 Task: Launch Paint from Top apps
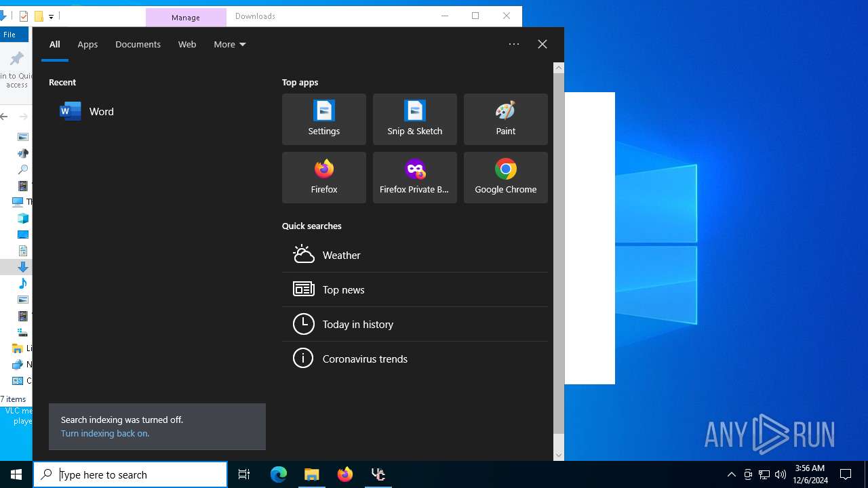(506, 119)
